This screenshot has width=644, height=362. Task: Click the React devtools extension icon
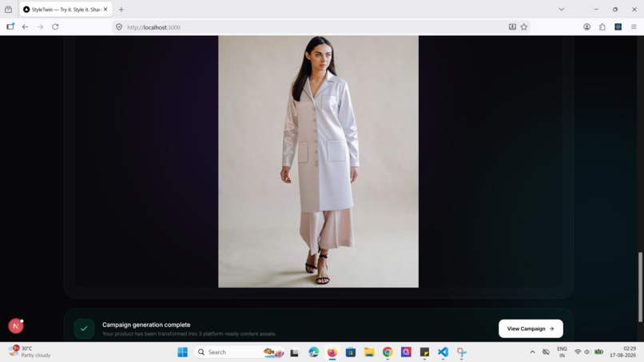pos(618,27)
